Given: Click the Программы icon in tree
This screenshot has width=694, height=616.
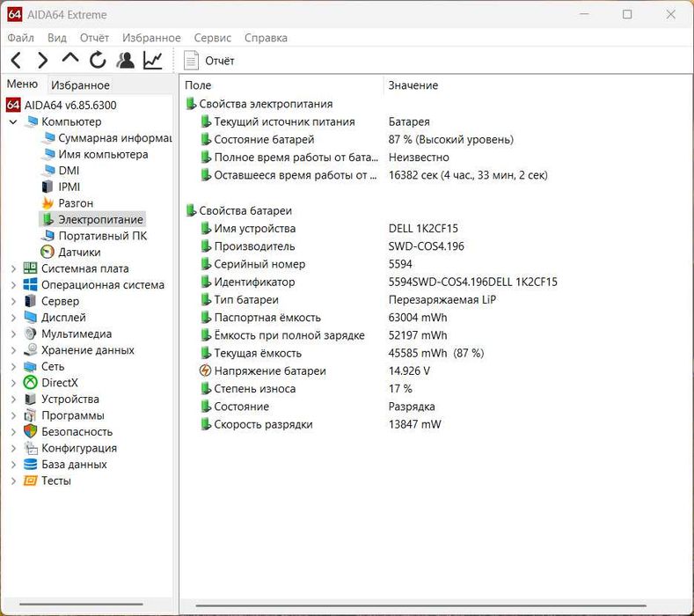Looking at the screenshot, I should [30, 415].
